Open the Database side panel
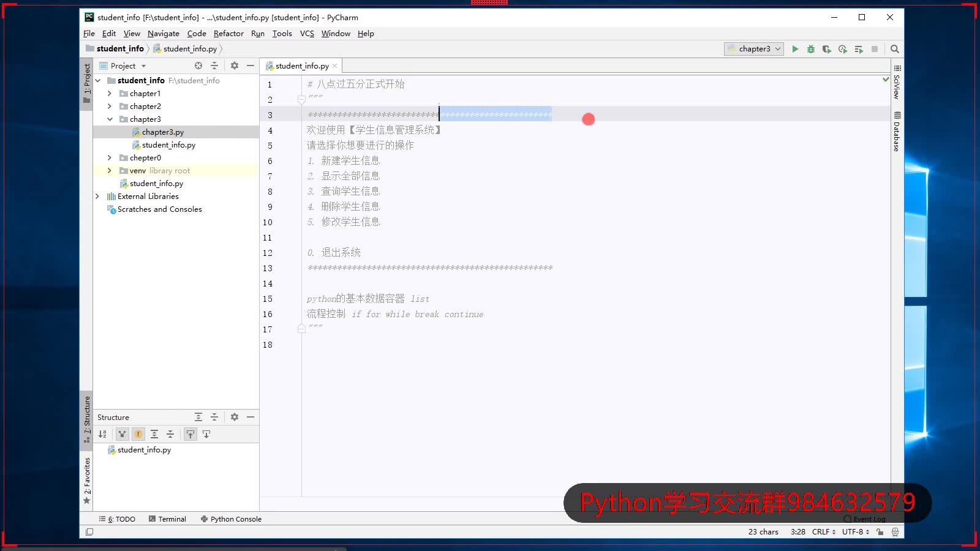The width and height of the screenshot is (980, 551). tap(897, 132)
